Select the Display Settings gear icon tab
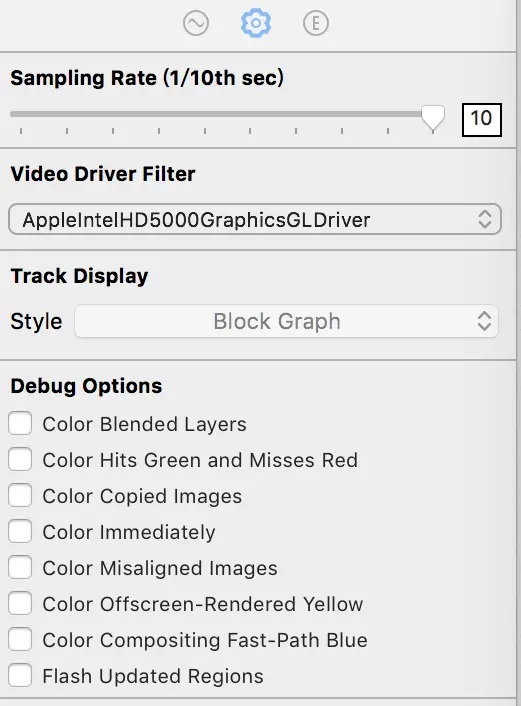The image size is (521, 706). (256, 23)
